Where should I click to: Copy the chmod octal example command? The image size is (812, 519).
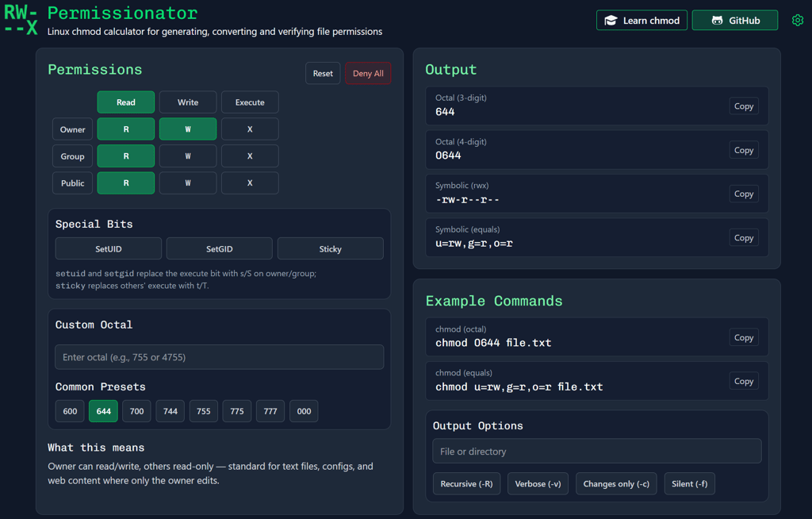click(743, 336)
